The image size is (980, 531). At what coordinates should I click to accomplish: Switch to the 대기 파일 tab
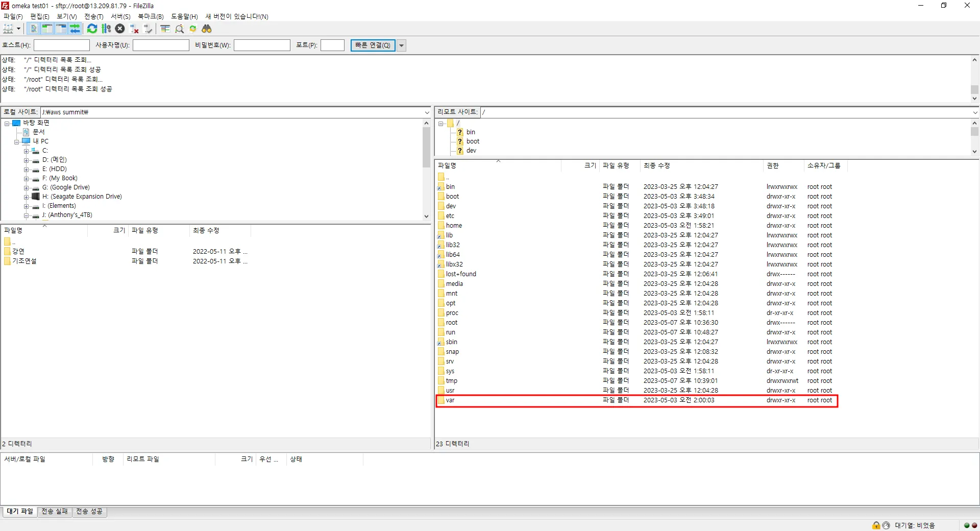pos(19,511)
